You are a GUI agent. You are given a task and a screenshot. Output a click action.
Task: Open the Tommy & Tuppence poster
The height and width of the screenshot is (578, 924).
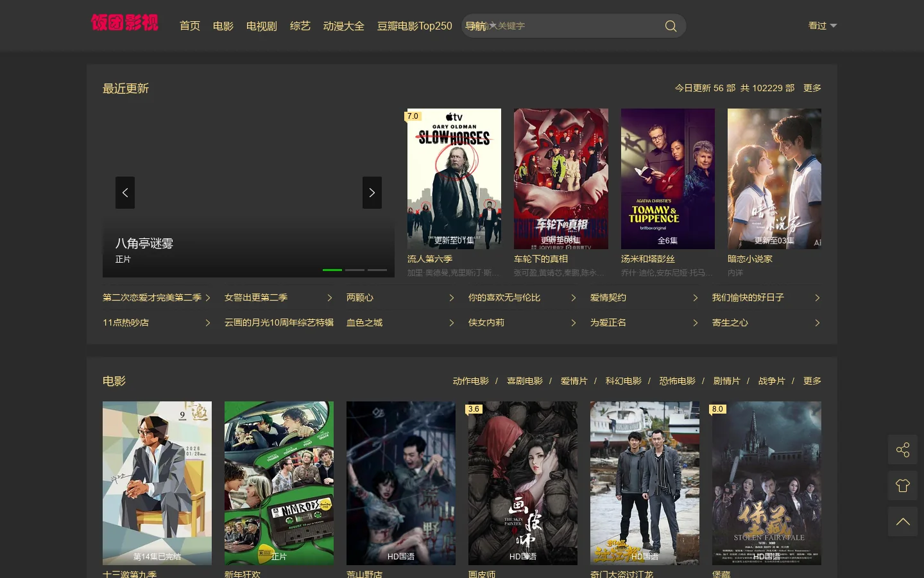[x=668, y=179]
